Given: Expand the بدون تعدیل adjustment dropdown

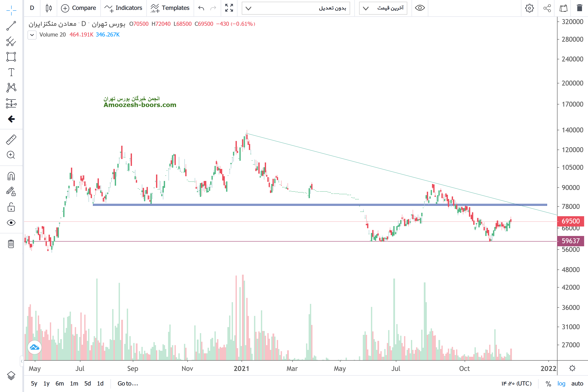Looking at the screenshot, I should click(296, 8).
